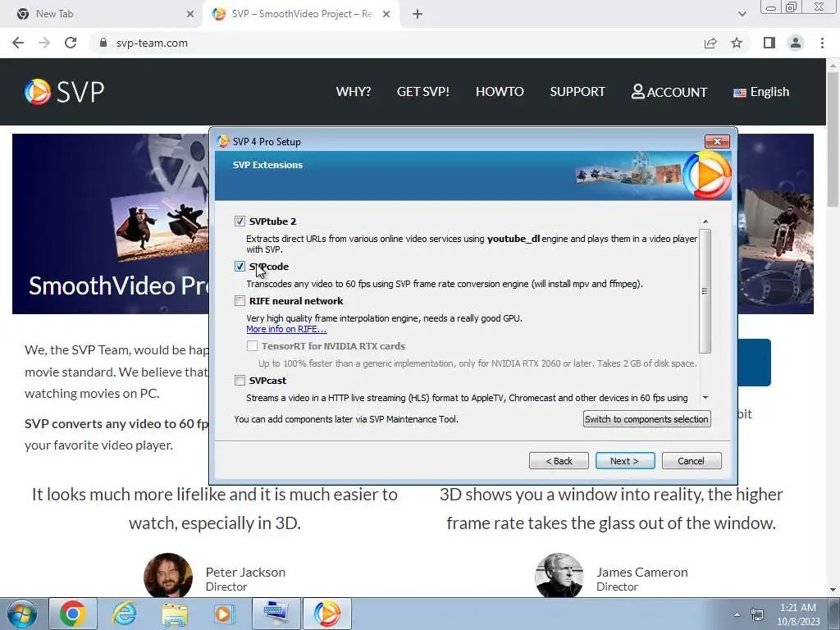
Task: Click the James Cameron portrait photo
Action: pos(559,576)
